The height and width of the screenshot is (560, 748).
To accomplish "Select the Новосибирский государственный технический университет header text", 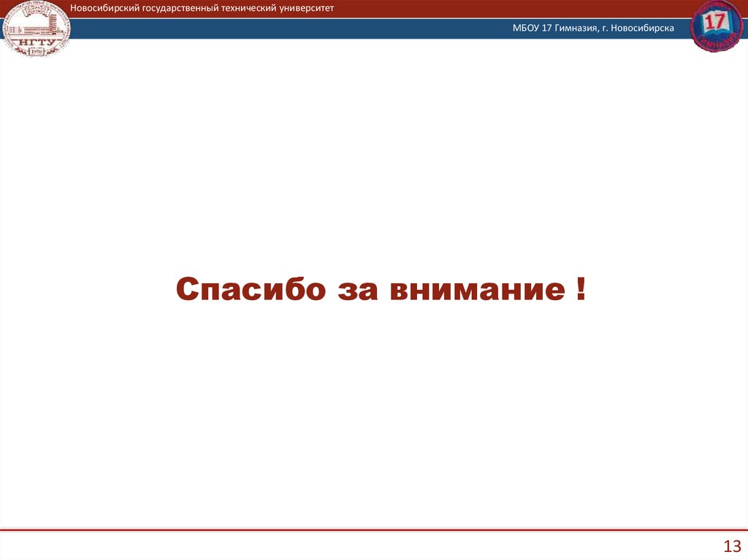I will (x=202, y=8).
